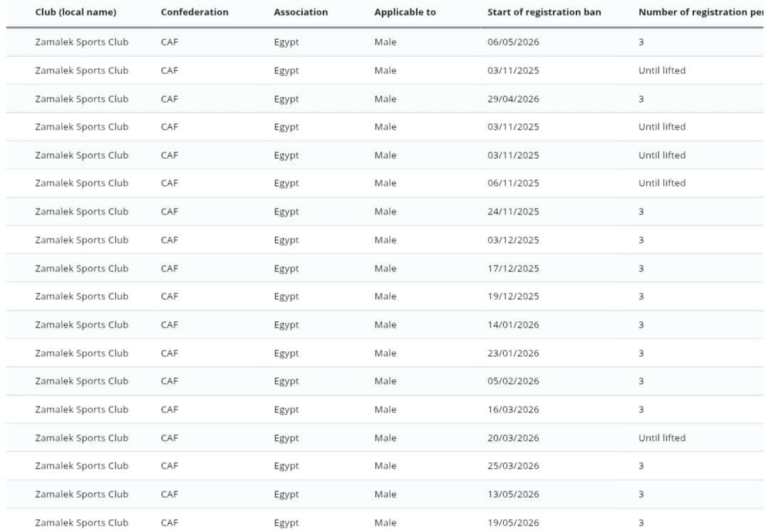Click Egypt in the 19/12/2025 row
The image size is (769, 532).
point(286,297)
